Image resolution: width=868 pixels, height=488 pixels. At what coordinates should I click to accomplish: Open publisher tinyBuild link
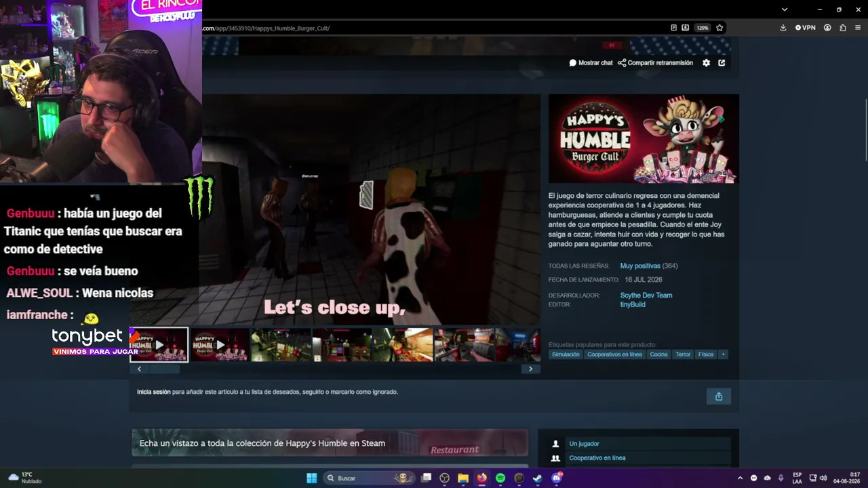click(x=633, y=305)
